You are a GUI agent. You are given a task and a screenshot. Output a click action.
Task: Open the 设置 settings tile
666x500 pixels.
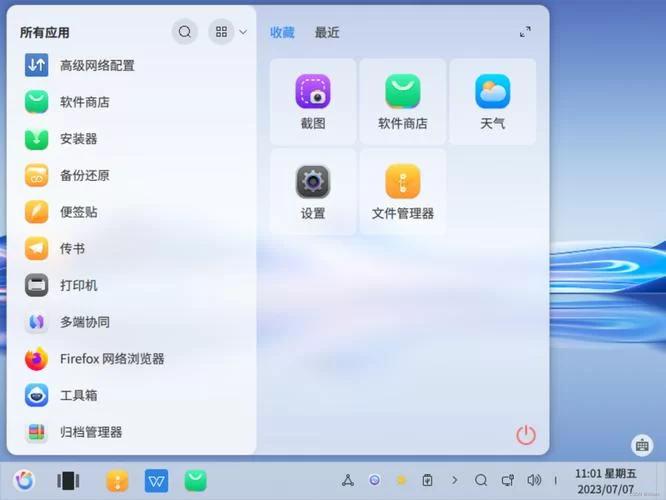[313, 192]
